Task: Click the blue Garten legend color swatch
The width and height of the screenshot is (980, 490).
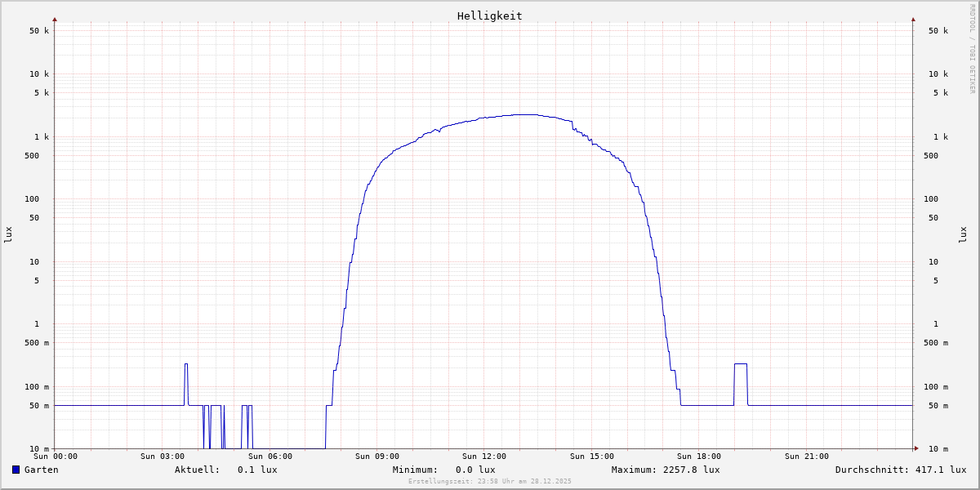Action: [x=16, y=470]
